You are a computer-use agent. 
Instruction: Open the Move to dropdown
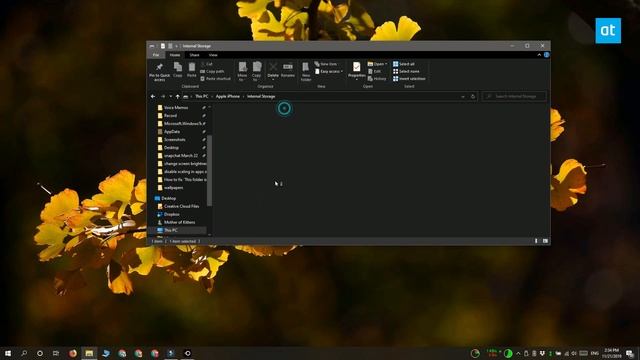pos(242,71)
